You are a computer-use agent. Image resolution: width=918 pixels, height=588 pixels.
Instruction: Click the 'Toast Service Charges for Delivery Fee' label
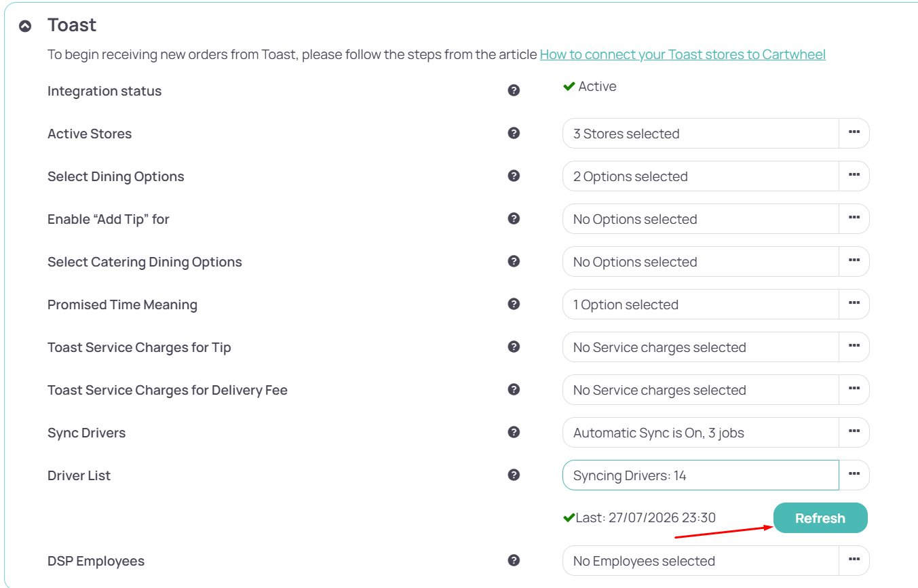(168, 390)
